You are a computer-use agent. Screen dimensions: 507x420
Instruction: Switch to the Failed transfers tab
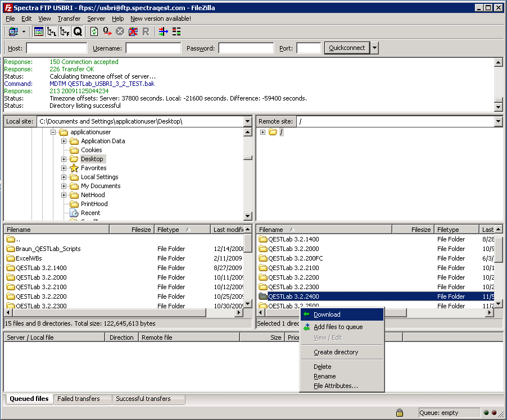pyautogui.click(x=78, y=399)
